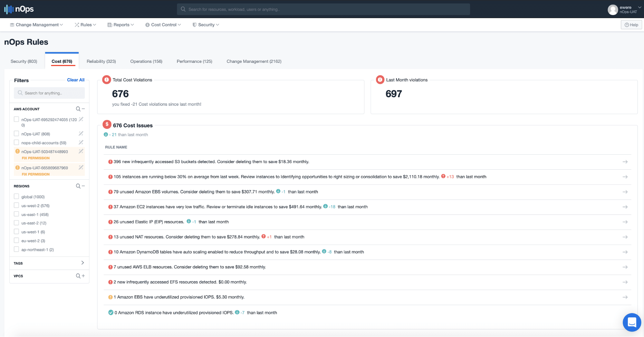Open the underutilized EBS IOPS arrow
The height and width of the screenshot is (337, 644).
[x=625, y=297]
